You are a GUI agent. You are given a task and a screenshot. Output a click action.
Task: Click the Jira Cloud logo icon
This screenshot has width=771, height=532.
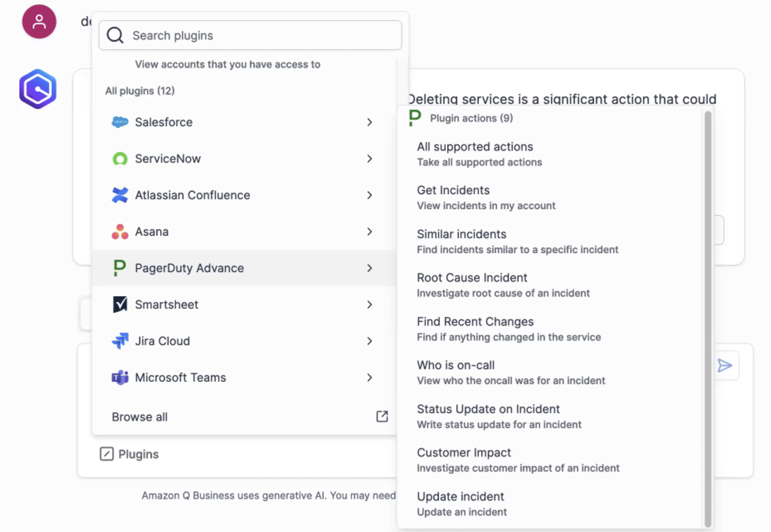tap(120, 341)
